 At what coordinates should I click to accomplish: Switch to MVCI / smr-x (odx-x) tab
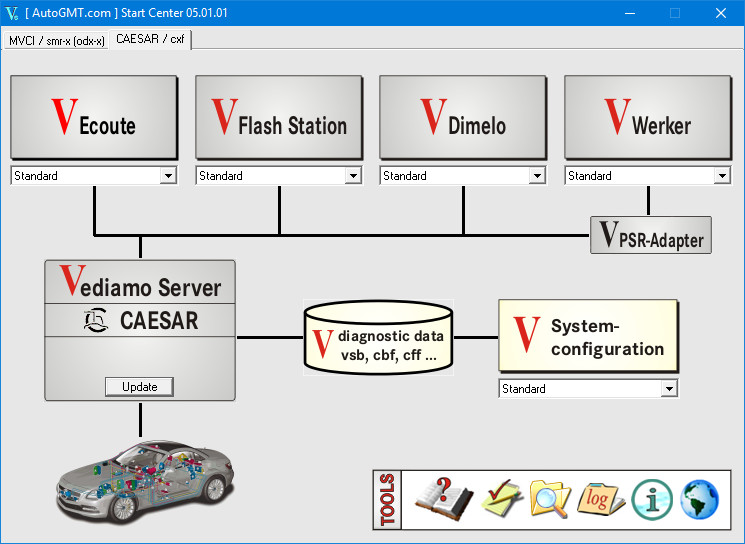pos(57,41)
